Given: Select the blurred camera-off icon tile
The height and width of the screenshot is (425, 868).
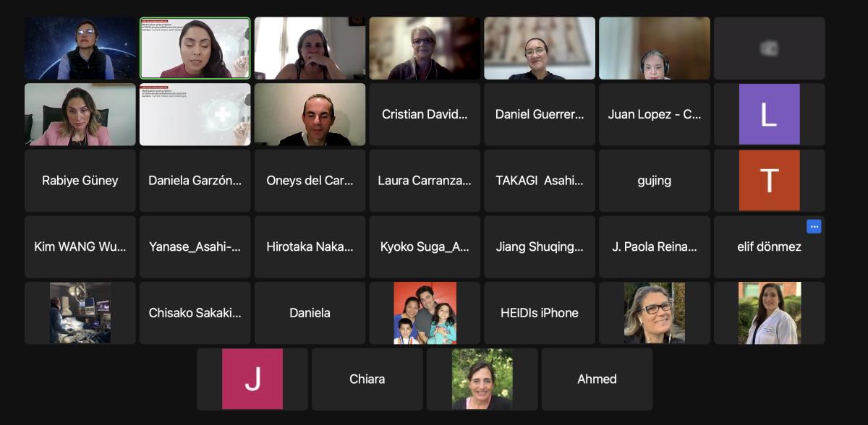Looking at the screenshot, I should point(770,48).
